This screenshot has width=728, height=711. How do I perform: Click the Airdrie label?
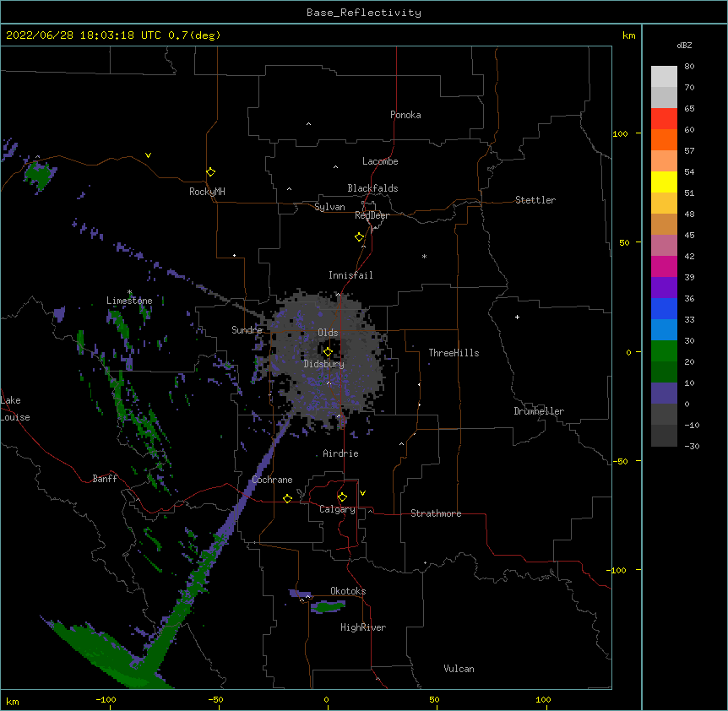(x=340, y=453)
